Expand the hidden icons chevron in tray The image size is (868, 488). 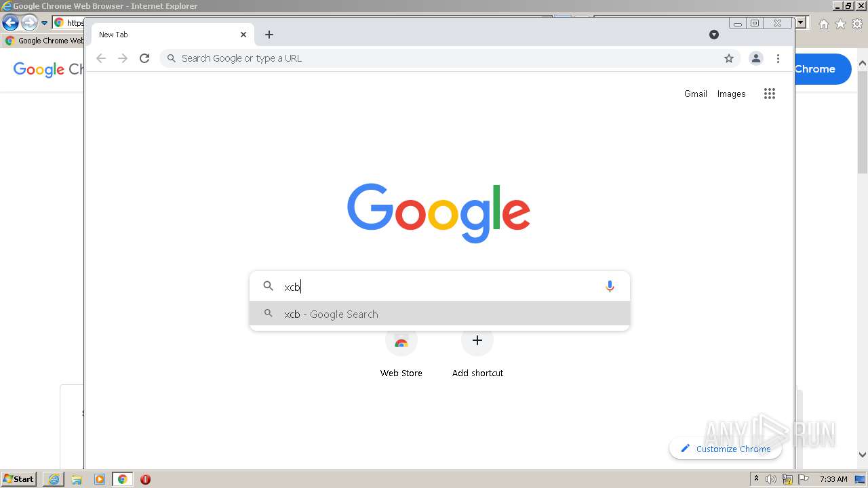(x=757, y=480)
